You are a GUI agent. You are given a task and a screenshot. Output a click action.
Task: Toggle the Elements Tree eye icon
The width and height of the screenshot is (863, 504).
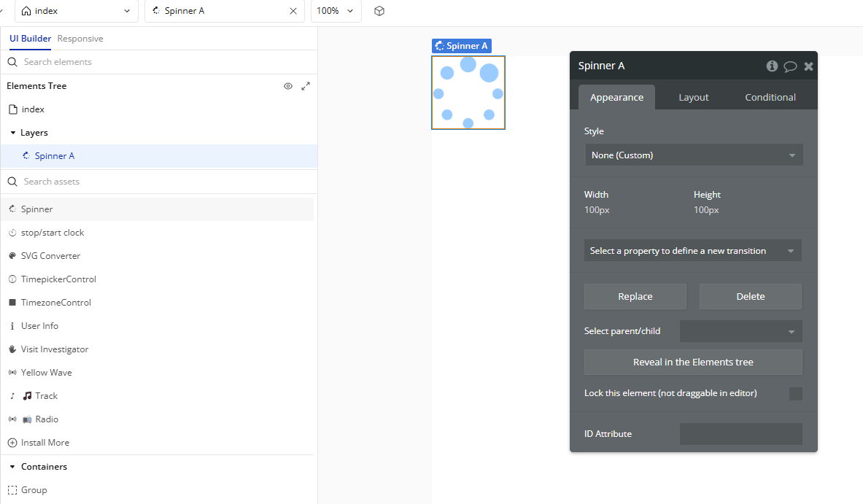pyautogui.click(x=288, y=86)
